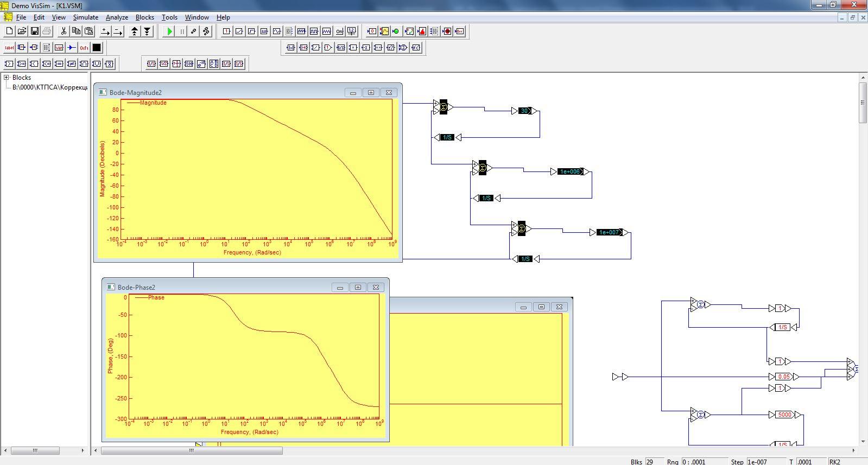This screenshot has width=868, height=465.
Task: Click the label block icon
Action: click(9, 48)
